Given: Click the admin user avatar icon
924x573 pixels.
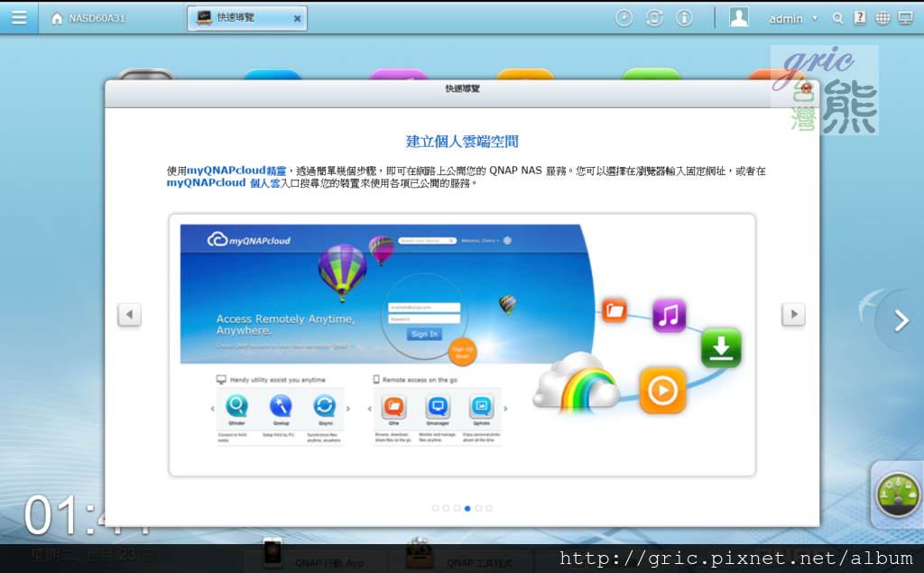Looking at the screenshot, I should (x=738, y=17).
